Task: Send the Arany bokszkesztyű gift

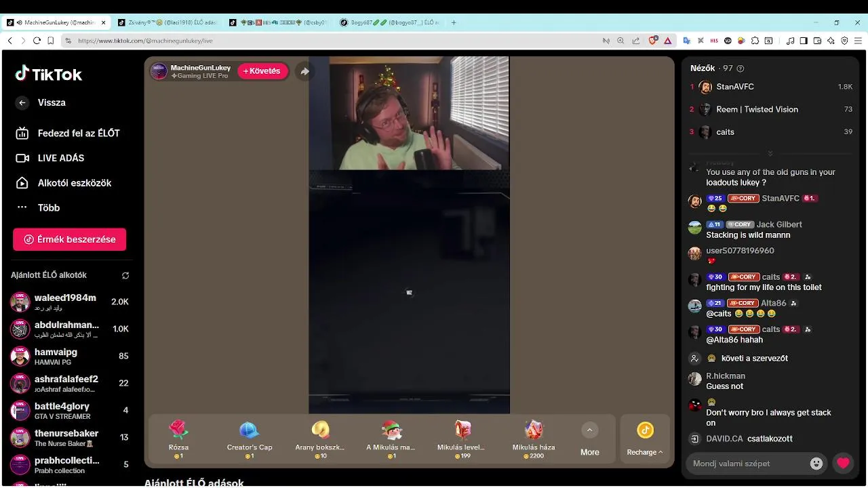Action: pyautogui.click(x=320, y=439)
